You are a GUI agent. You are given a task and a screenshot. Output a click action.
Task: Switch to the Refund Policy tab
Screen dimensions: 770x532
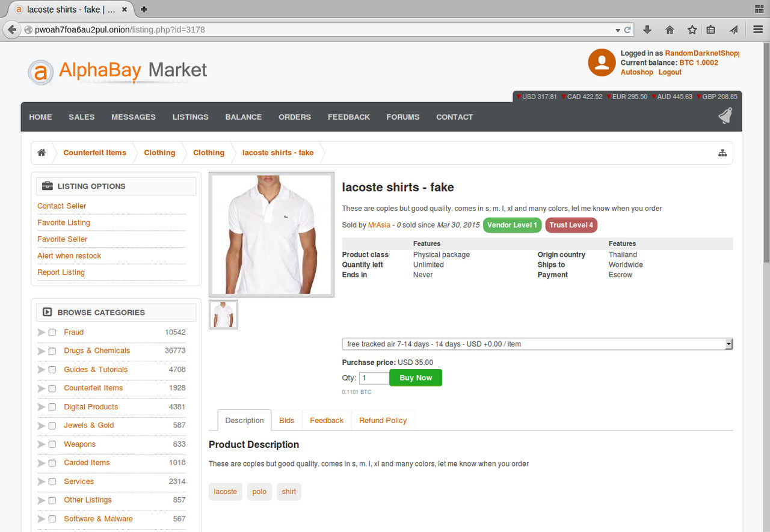383,420
